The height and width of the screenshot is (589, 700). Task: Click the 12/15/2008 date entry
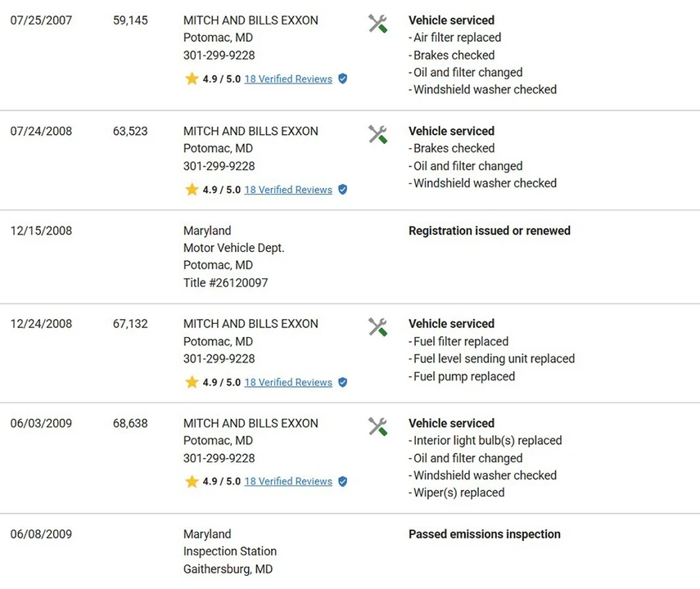coord(41,231)
